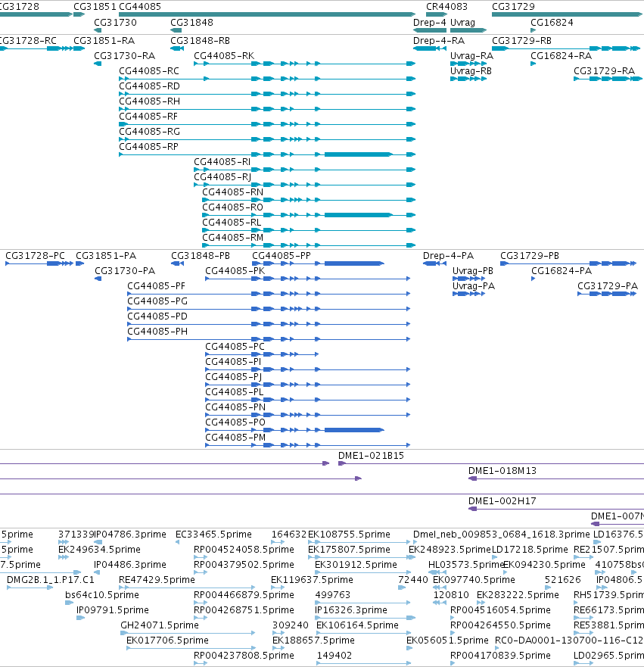
Task: Select the CG44085 gene label
Action: [x=140, y=7]
